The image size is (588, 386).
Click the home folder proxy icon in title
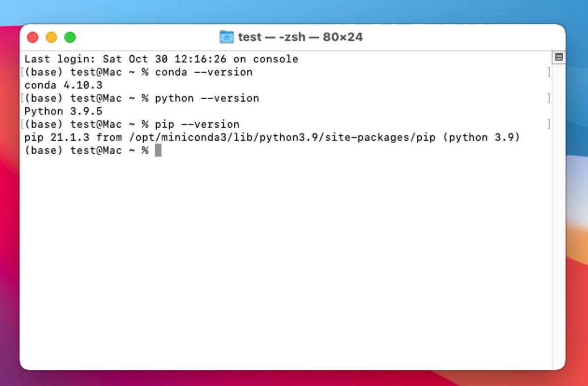pyautogui.click(x=226, y=37)
